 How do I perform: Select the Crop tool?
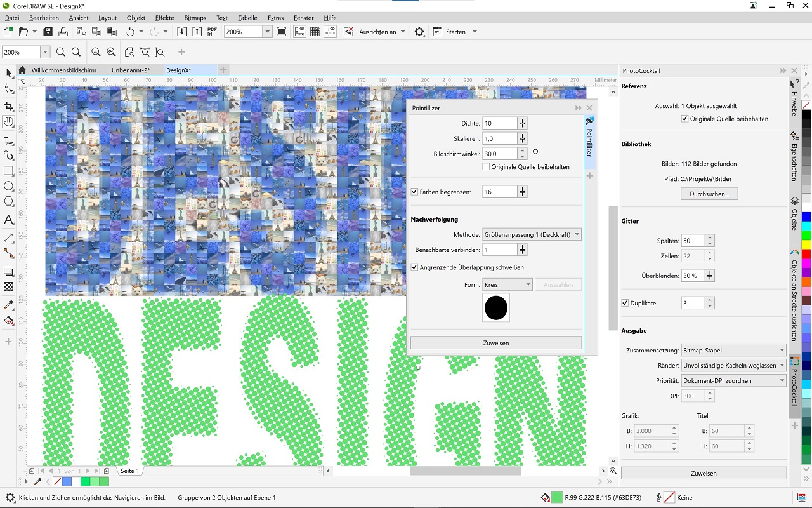[9, 106]
